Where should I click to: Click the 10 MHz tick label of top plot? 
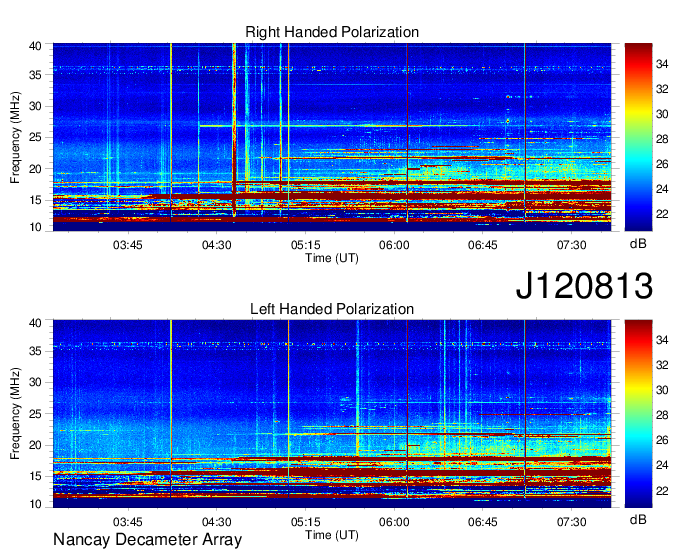(35, 227)
